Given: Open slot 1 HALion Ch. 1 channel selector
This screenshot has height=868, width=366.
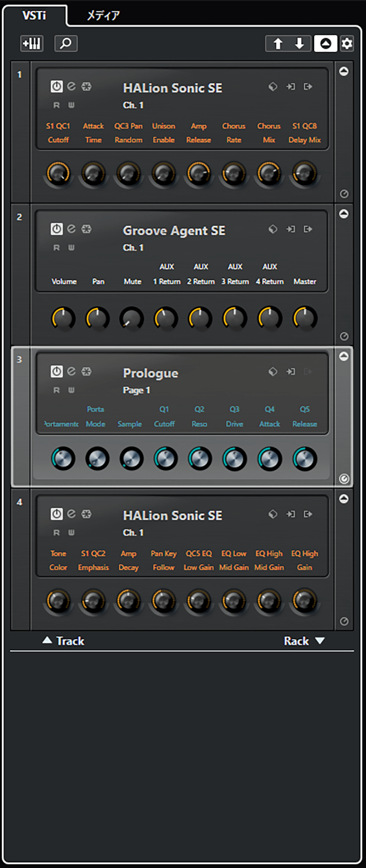Looking at the screenshot, I should coord(133,105).
